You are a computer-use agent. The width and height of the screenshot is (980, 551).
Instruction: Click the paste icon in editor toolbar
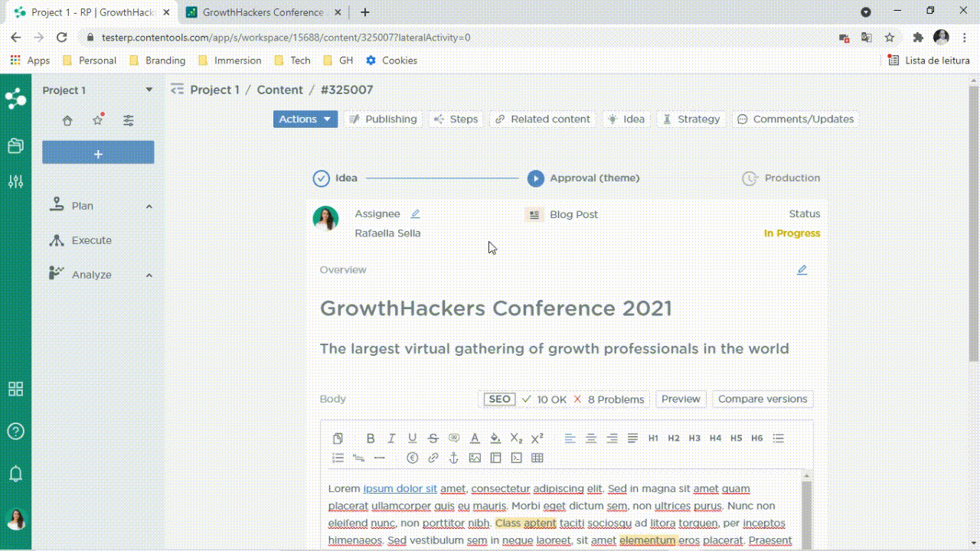click(338, 439)
